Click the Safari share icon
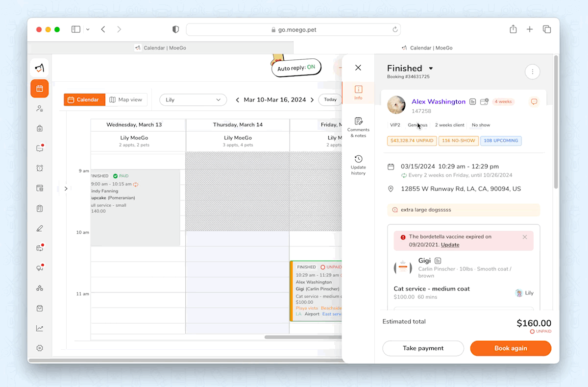The width and height of the screenshot is (588, 387). click(513, 29)
